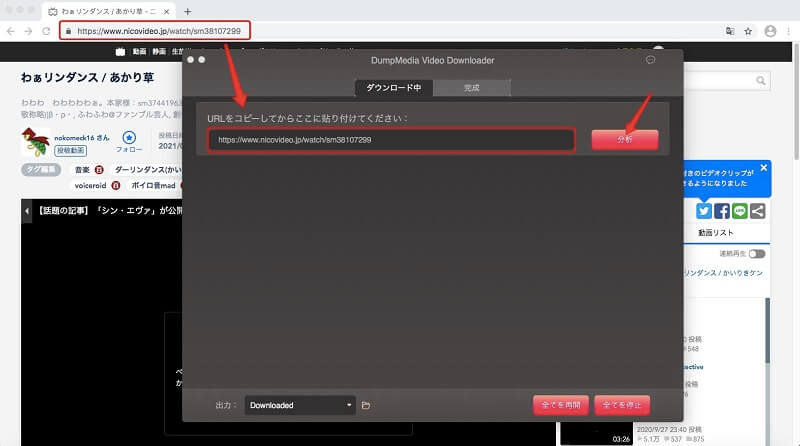
Task: Click the niconico TV logo icon
Action: point(120,52)
